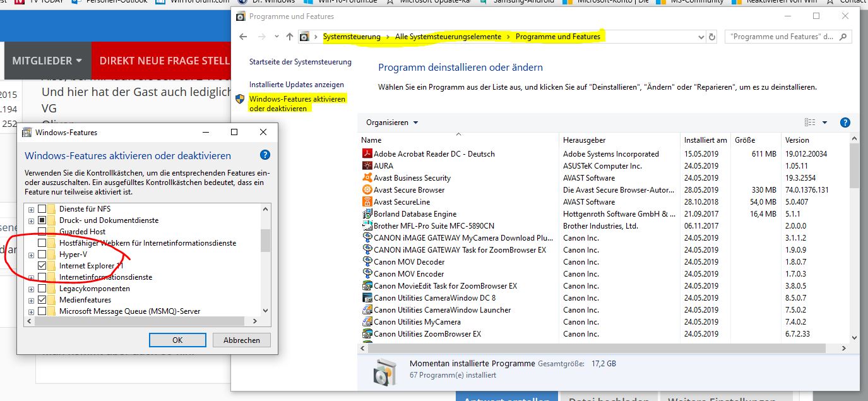Open the Startseite der Systemsteuerung link
This screenshot has width=868, height=401.
pos(300,62)
